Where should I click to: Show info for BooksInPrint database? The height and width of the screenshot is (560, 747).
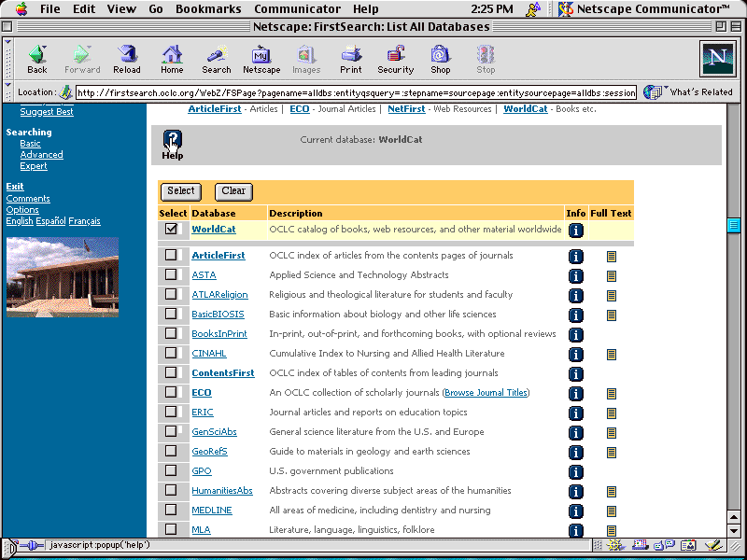pos(575,335)
